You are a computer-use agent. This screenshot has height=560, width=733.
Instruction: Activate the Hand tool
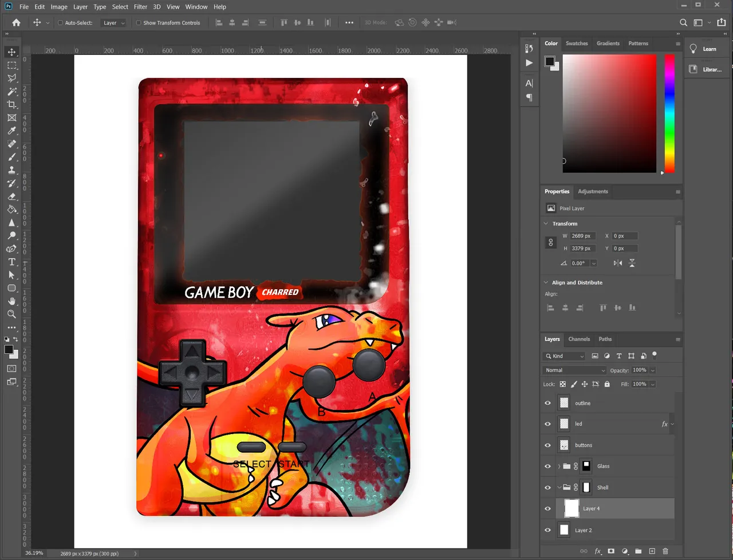pos(11,301)
